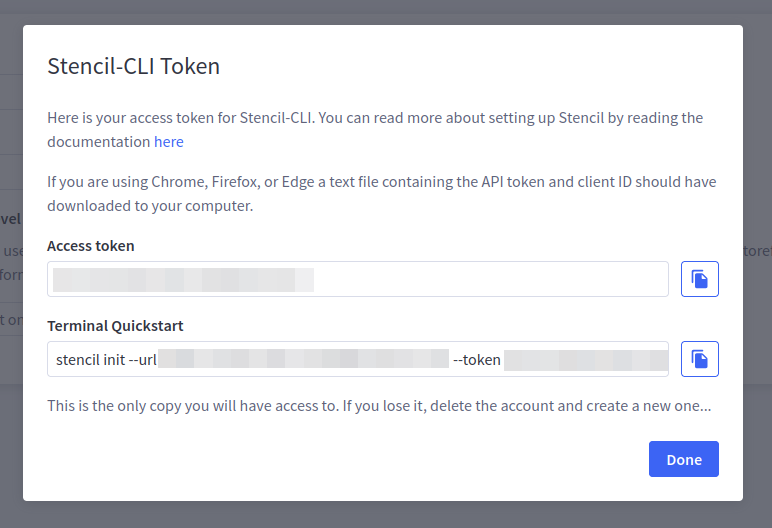The height and width of the screenshot is (528, 772).
Task: Click the word 'documentation' before the link
Action: pyautogui.click(x=99, y=142)
